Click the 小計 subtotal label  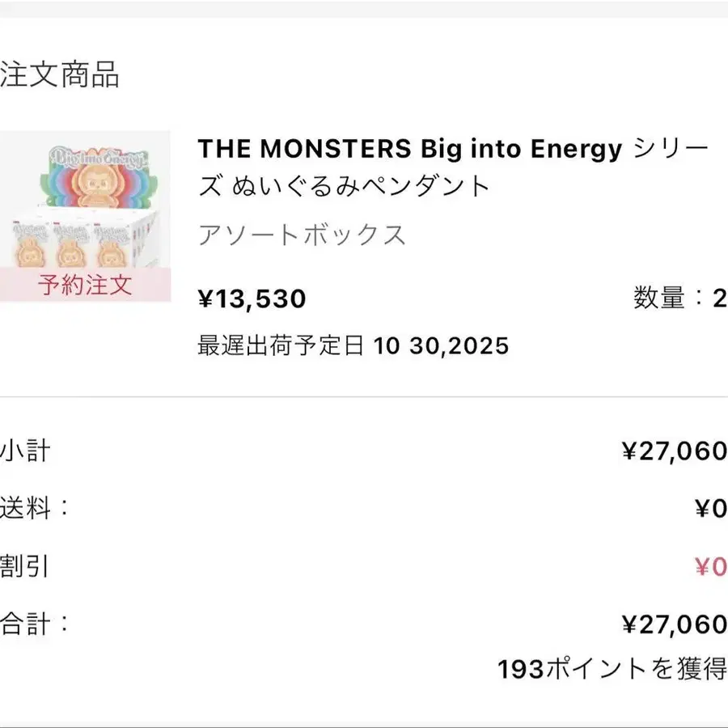25,451
